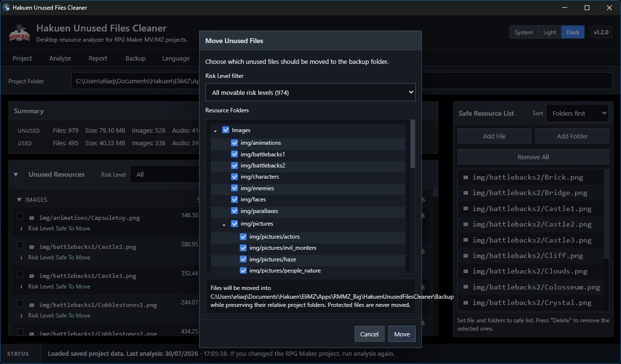The height and width of the screenshot is (364, 621).
Task: Click the info icon under Capsuletoy.png
Action: coord(21,228)
